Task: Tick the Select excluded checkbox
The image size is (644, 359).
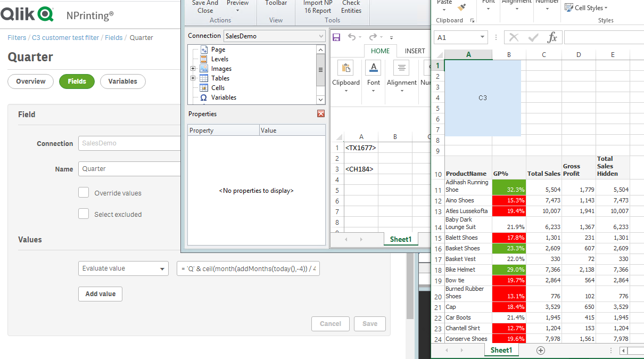Action: [84, 214]
